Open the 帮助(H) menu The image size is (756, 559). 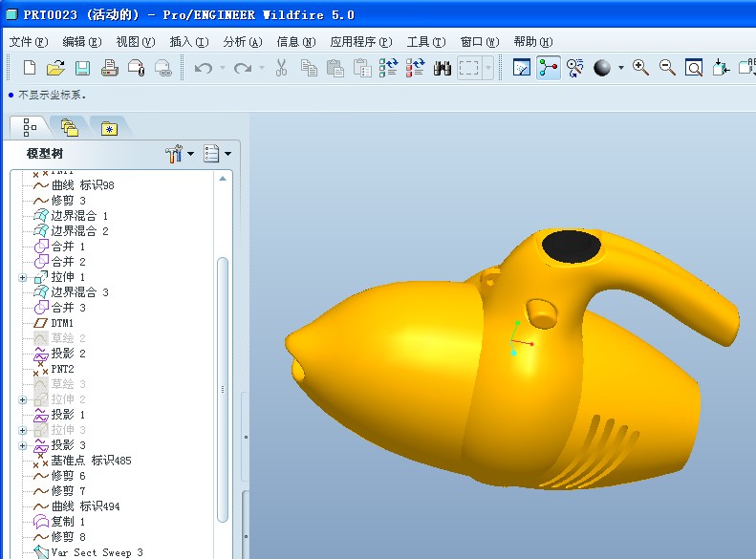533,42
